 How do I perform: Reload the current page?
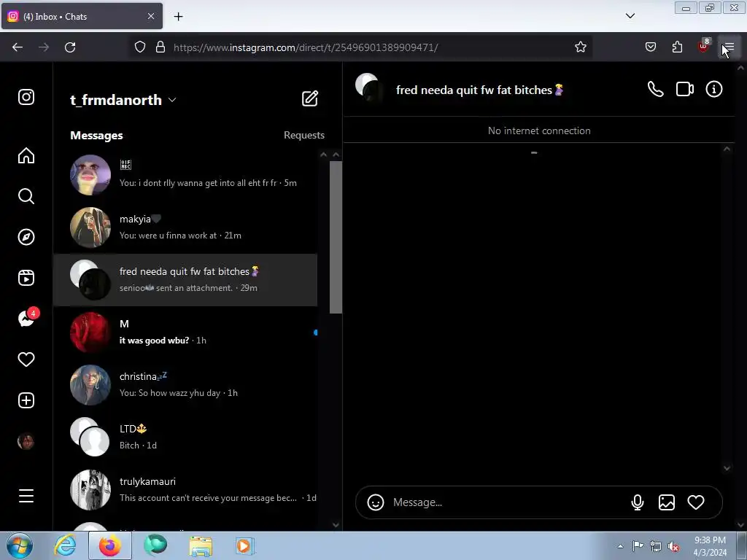(x=70, y=47)
